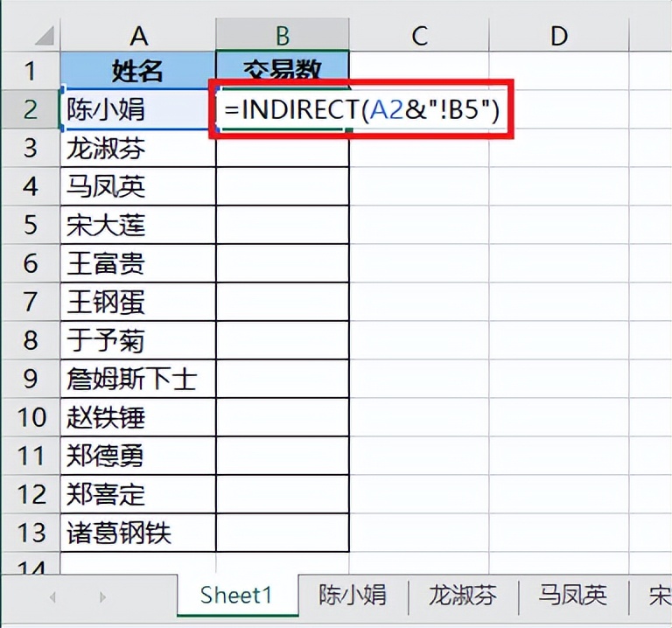Image resolution: width=672 pixels, height=628 pixels.
Task: Select row 8 header
Action: coord(30,340)
